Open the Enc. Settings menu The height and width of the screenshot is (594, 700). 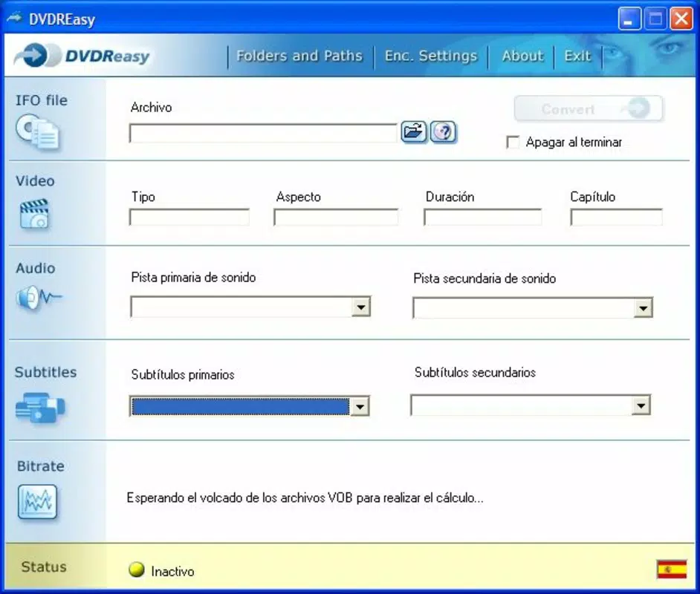click(431, 56)
